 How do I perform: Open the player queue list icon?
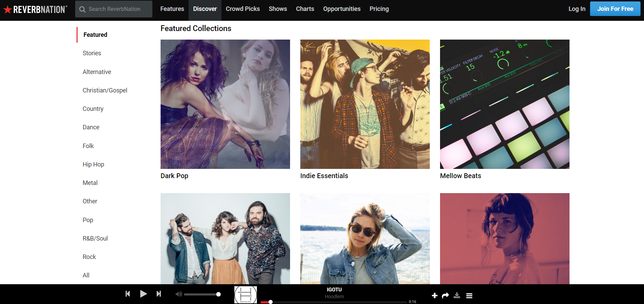pyautogui.click(x=469, y=295)
